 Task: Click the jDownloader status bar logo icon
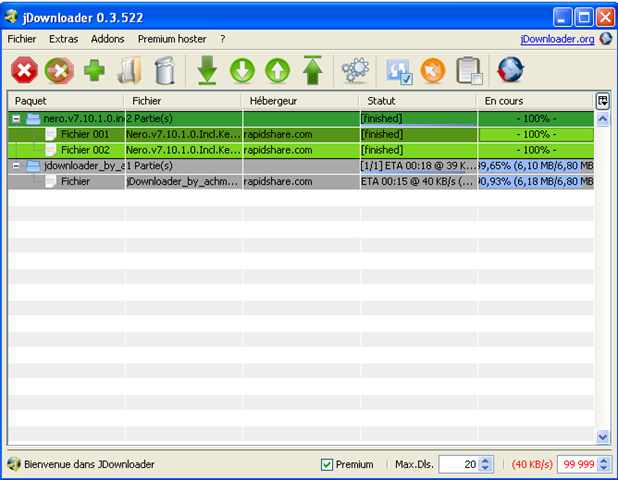pyautogui.click(x=14, y=464)
